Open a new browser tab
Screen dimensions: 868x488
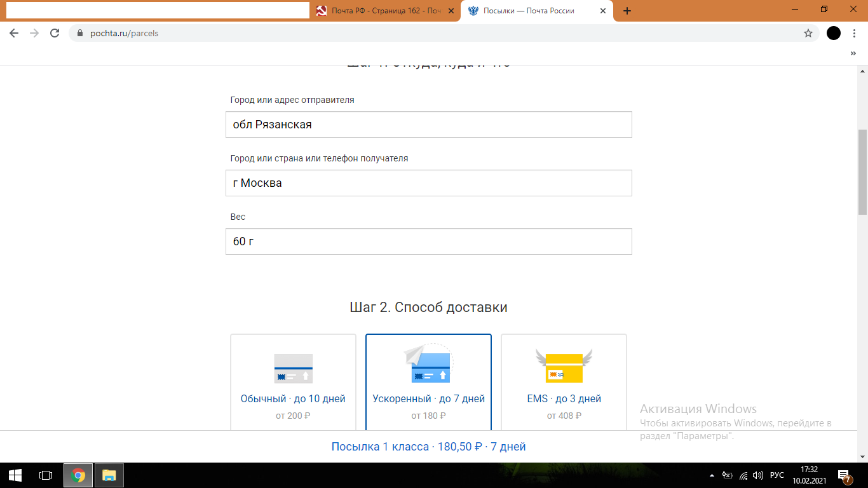click(x=627, y=11)
